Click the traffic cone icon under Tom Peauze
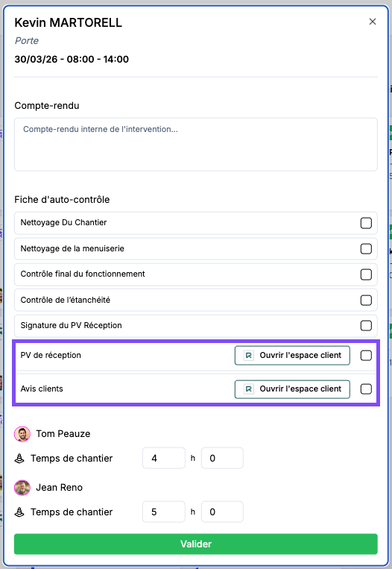Screen dimensions: 392x569 [x=19, y=459]
